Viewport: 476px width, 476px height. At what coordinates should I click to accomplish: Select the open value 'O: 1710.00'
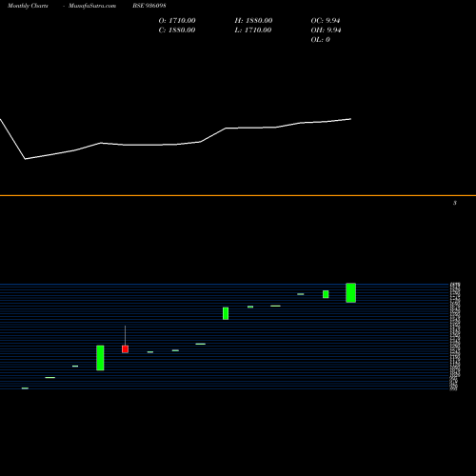tap(177, 21)
